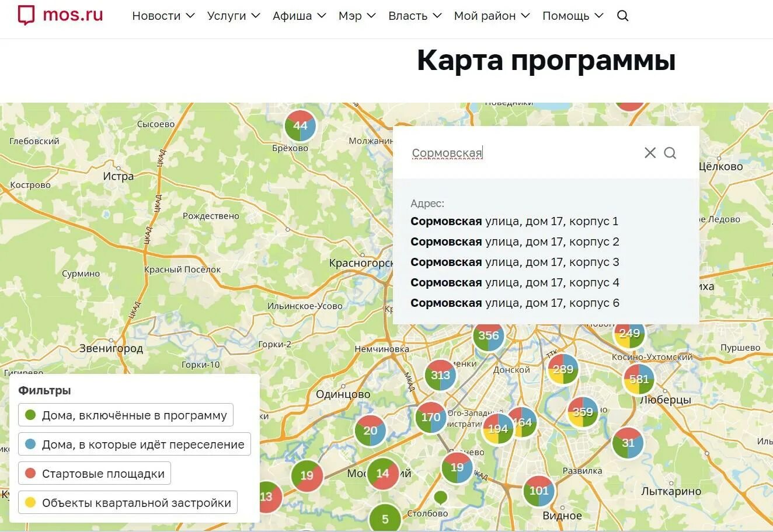This screenshot has width=773, height=532.
Task: Toggle filter Дома, в которые идёт переселение
Action: (134, 444)
